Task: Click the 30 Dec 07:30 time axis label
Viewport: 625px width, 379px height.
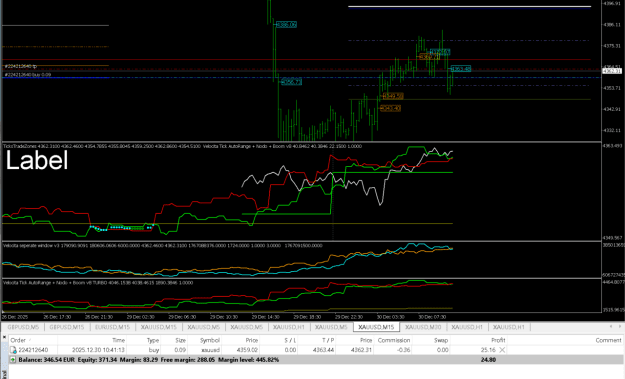Action: (x=432, y=317)
